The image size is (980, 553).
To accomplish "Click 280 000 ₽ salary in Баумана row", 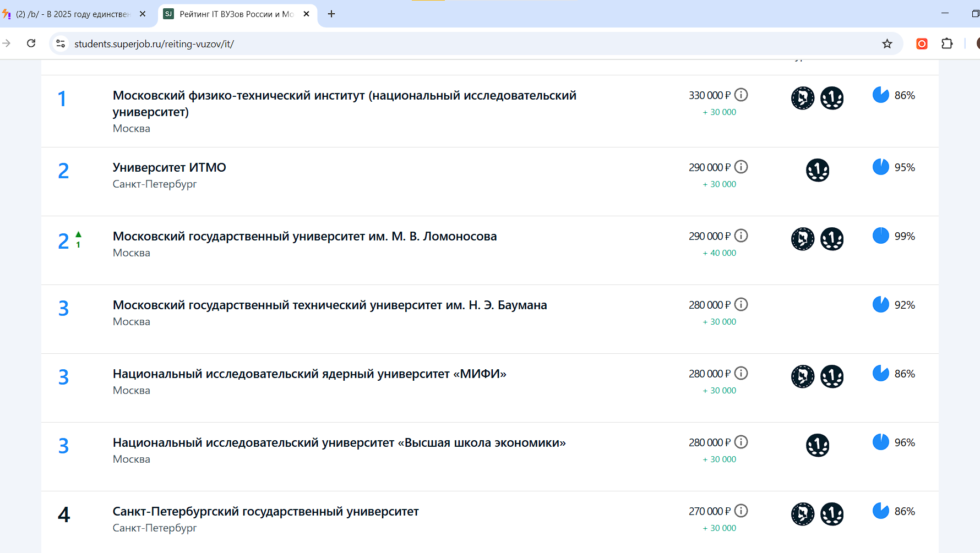I will pyautogui.click(x=710, y=305).
